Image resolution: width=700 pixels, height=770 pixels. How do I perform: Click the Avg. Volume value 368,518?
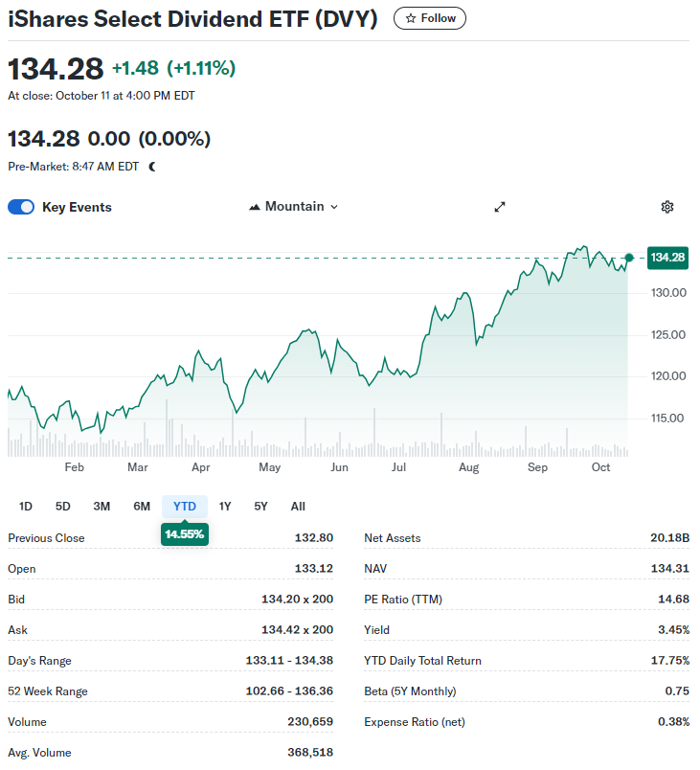(x=310, y=753)
